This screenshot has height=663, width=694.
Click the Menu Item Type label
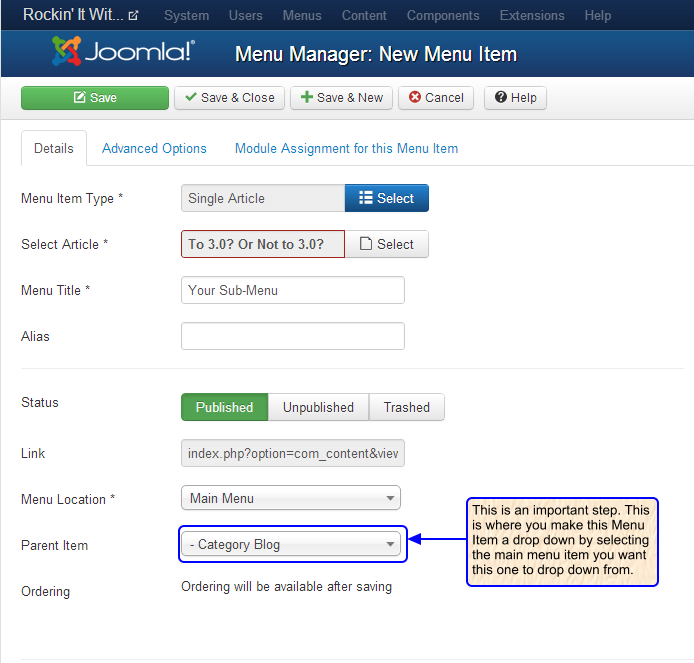(72, 199)
